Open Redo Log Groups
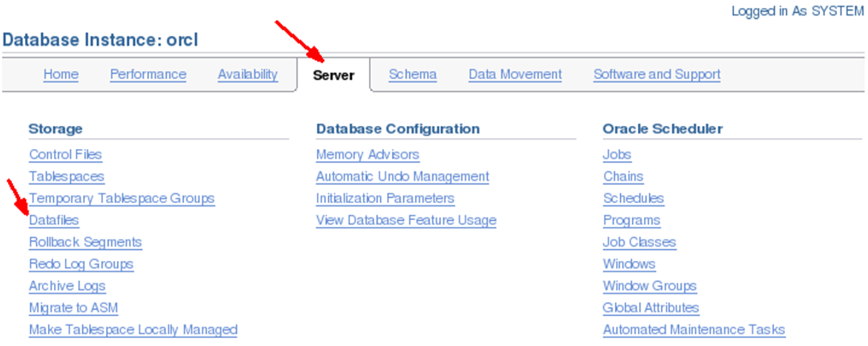The height and width of the screenshot is (346, 868). pyautogui.click(x=81, y=264)
